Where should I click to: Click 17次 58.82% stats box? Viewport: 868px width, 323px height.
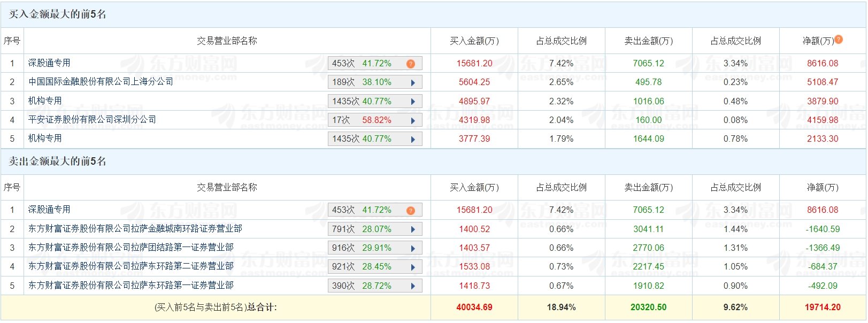(x=375, y=120)
